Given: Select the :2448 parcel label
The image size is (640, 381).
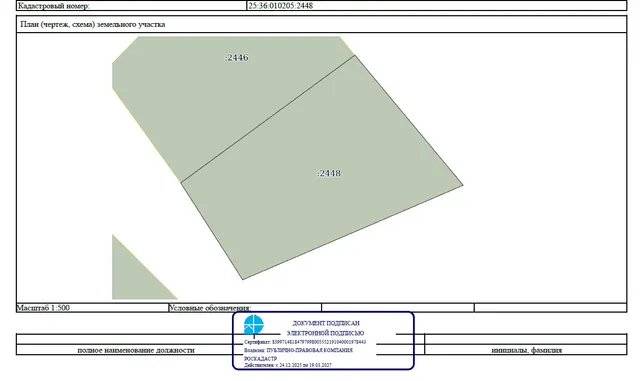Looking at the screenshot, I should 329,174.
